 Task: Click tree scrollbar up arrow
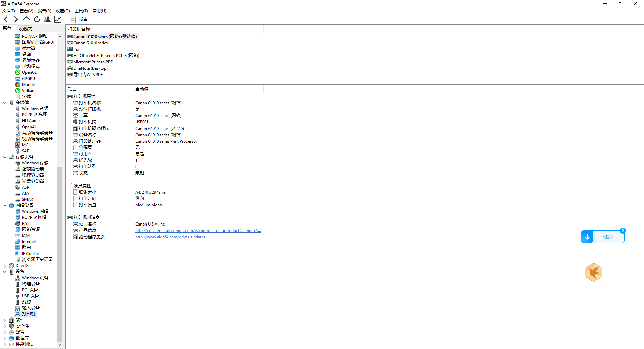tap(60, 36)
